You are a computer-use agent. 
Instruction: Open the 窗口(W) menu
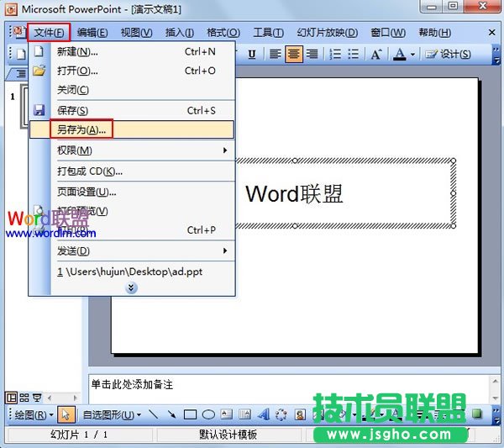[x=388, y=33]
